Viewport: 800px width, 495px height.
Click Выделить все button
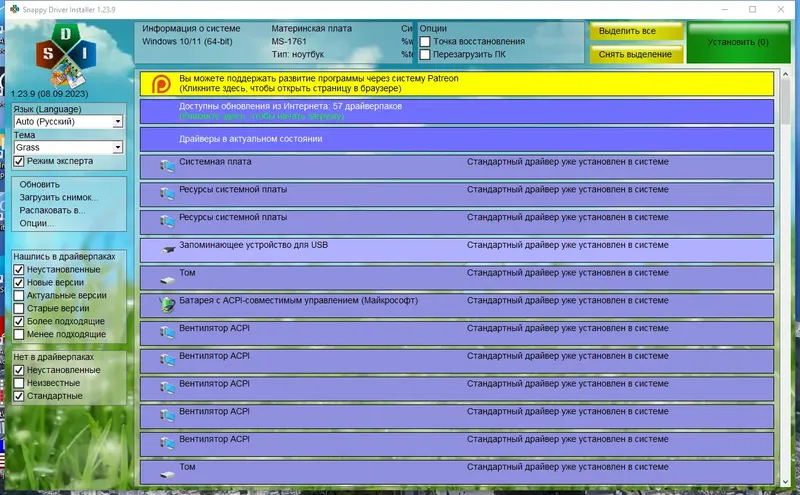pos(636,31)
